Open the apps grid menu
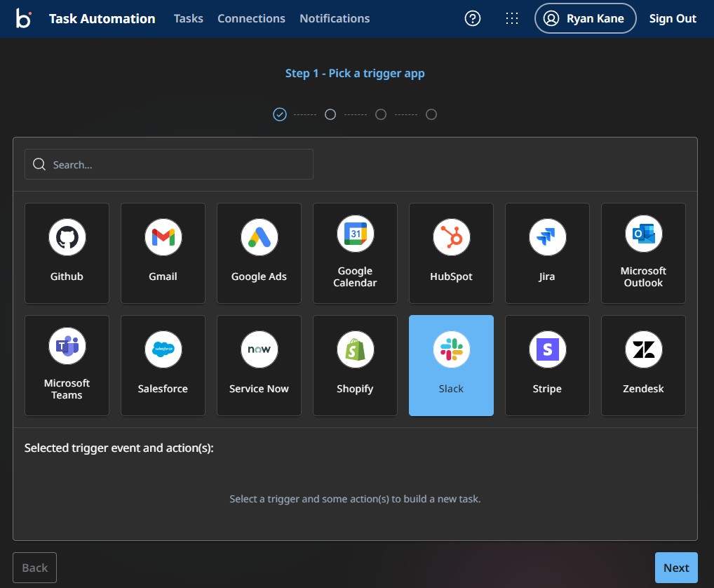This screenshot has height=588, width=714. tap(512, 18)
